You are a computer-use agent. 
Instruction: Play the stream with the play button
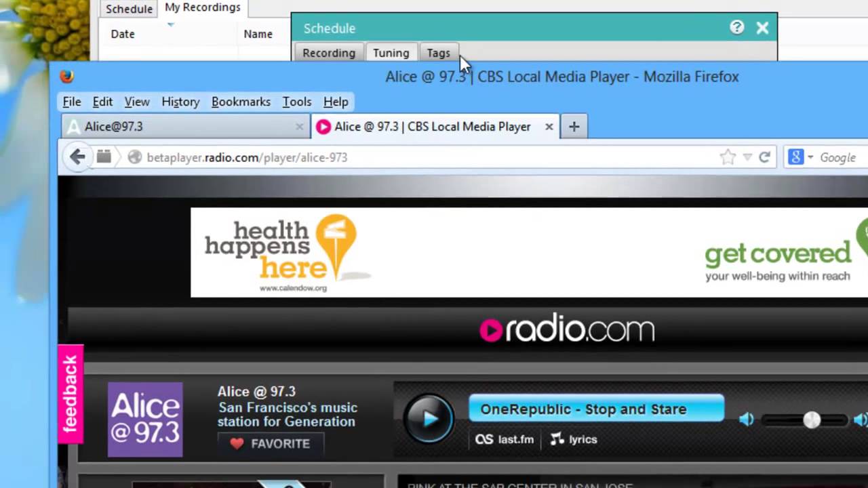(x=430, y=419)
